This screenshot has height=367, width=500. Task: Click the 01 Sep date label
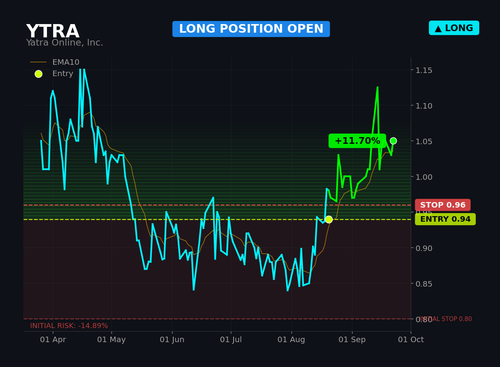pos(352,340)
